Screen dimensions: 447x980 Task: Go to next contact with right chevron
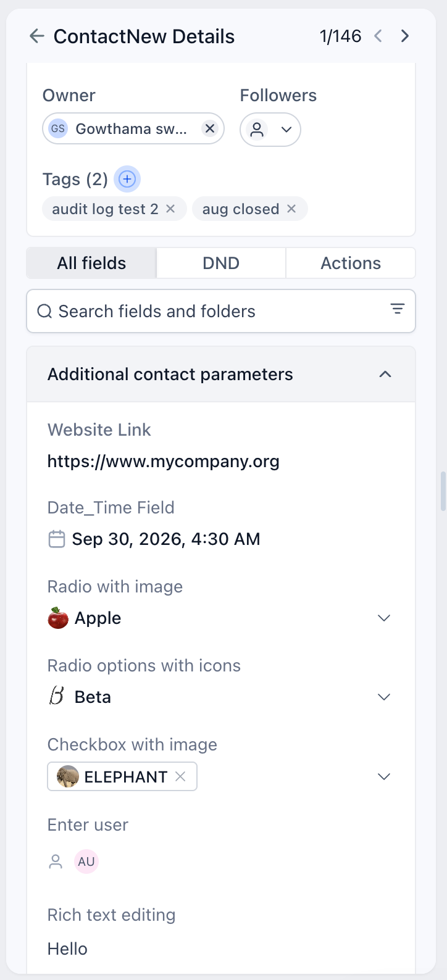click(x=405, y=36)
